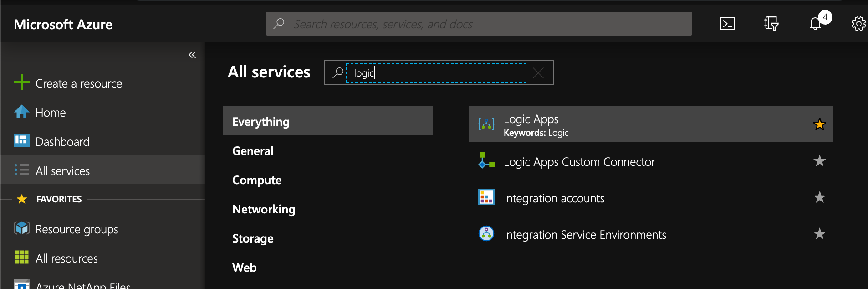Open the notifications bell
Viewport: 868px width, 289px height.
point(815,24)
